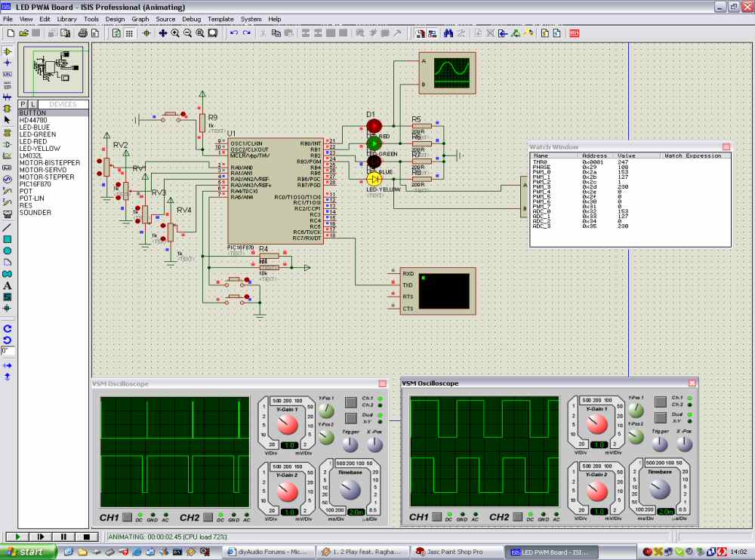The height and width of the screenshot is (560, 755).
Task: Toggle Dual/X-Y button on left oscilloscope
Action: coord(351,418)
